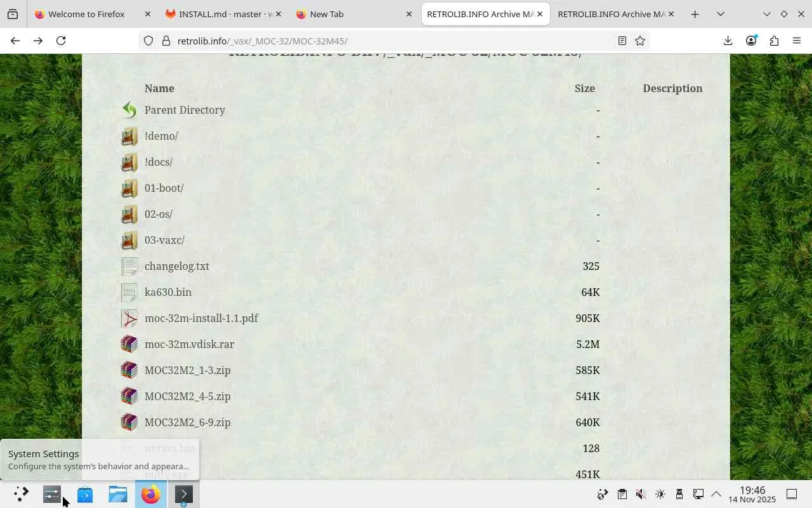The image size is (812, 508).
Task: Open the 03-vaxc/ folder
Action: [164, 240]
